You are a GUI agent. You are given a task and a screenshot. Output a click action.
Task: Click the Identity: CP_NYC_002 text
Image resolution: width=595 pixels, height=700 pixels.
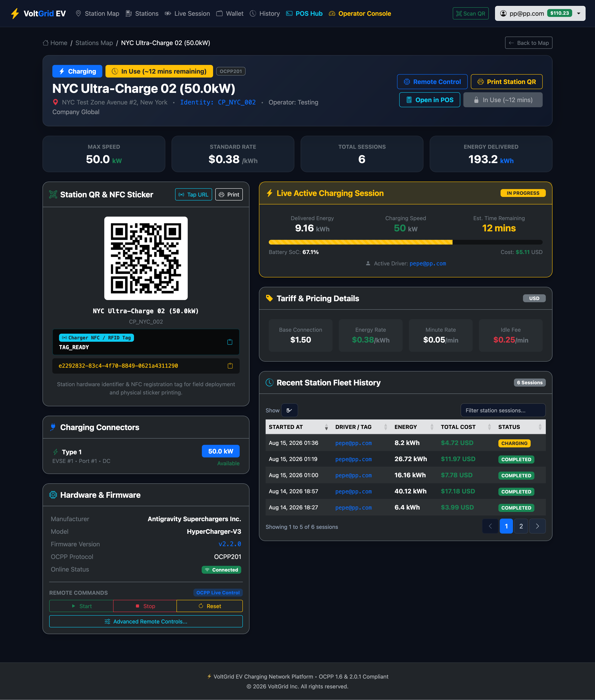(218, 102)
